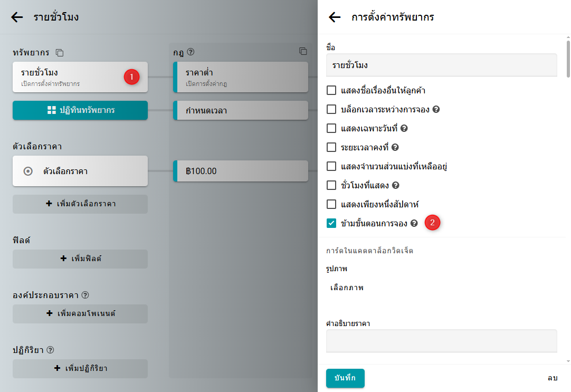Open the ราคาต่ำ rule settings card
Image resolution: width=571 pixels, height=392 pixels.
click(x=241, y=77)
